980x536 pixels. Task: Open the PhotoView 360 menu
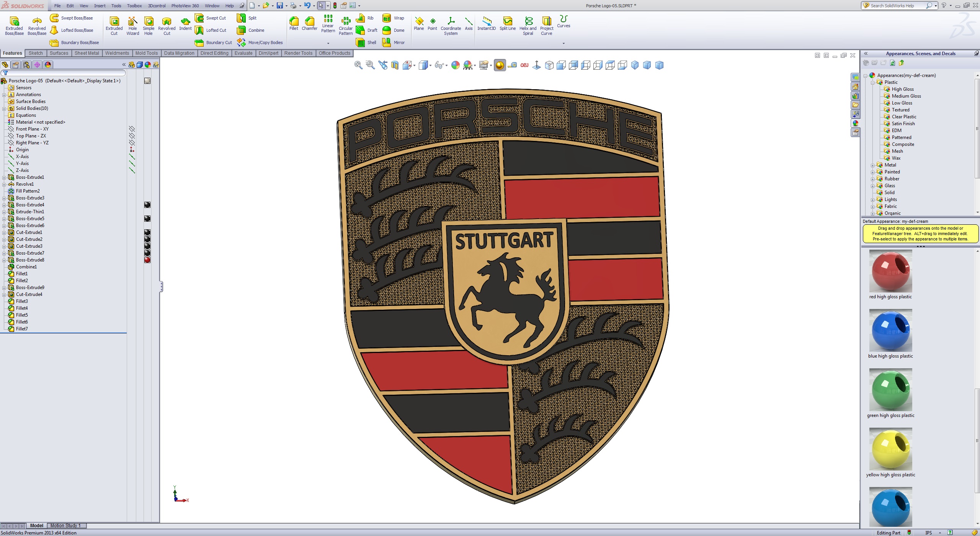[185, 6]
